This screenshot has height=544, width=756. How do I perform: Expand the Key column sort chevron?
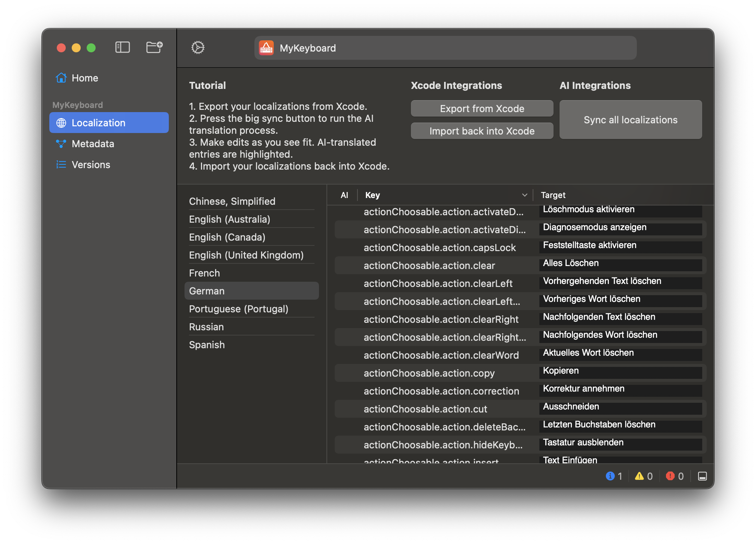pos(524,195)
